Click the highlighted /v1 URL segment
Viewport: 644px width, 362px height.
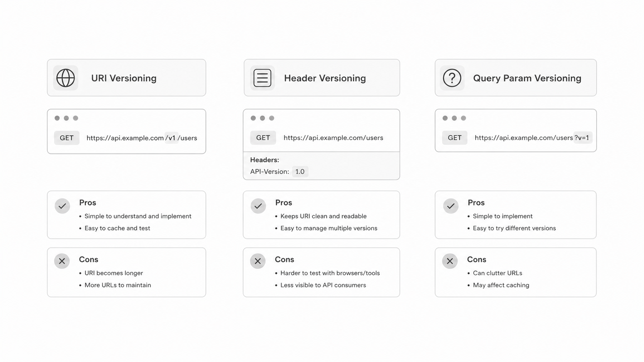coord(172,138)
